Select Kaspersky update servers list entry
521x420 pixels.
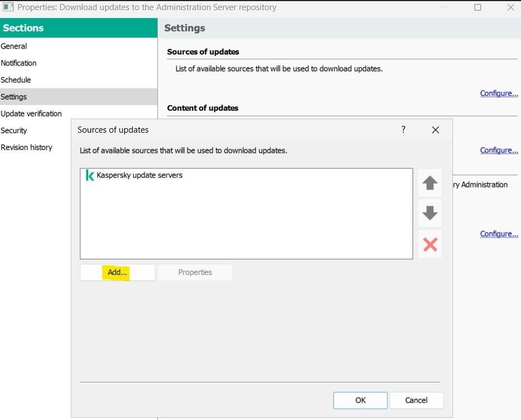pos(139,175)
